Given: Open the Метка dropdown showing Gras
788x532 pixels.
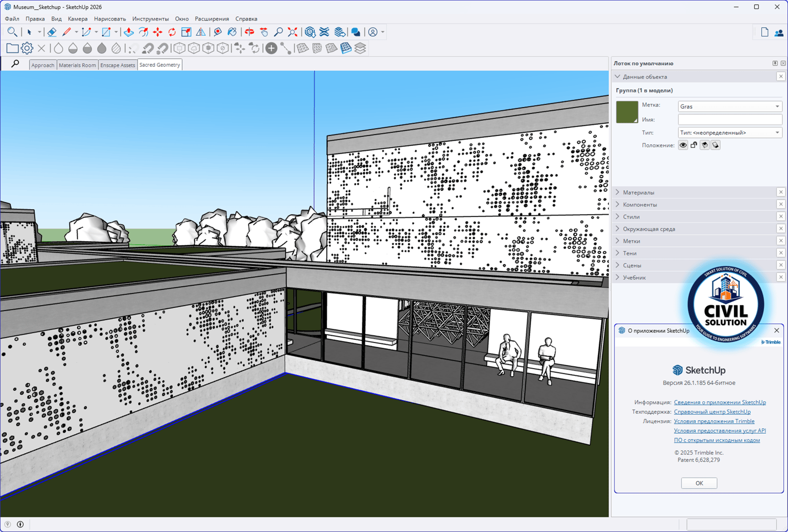Looking at the screenshot, I should coord(730,107).
